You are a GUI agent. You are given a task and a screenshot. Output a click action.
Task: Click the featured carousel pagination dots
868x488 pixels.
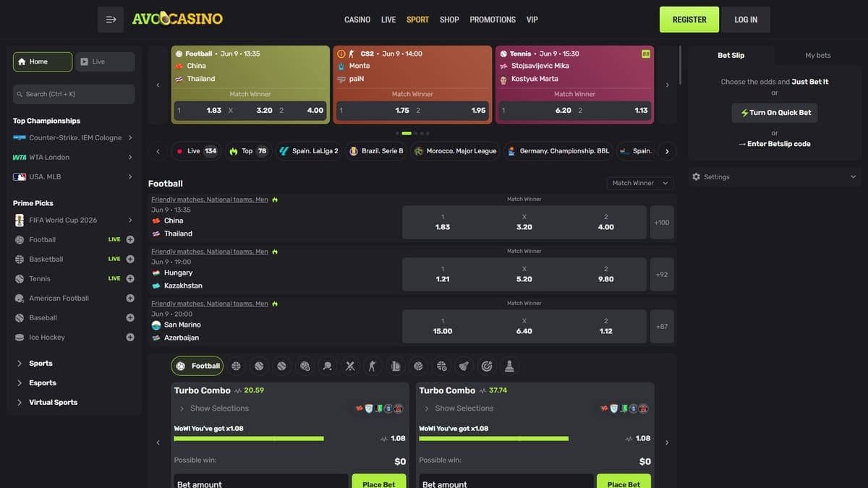412,133
